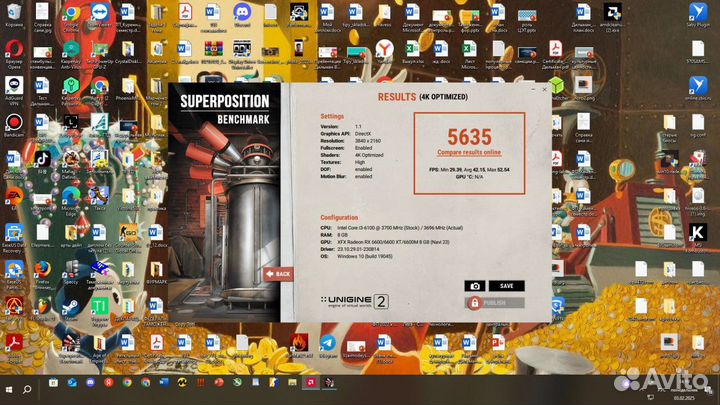720x405 pixels.
Task: Switch to Discord on the taskbar
Action: (x=90, y=382)
